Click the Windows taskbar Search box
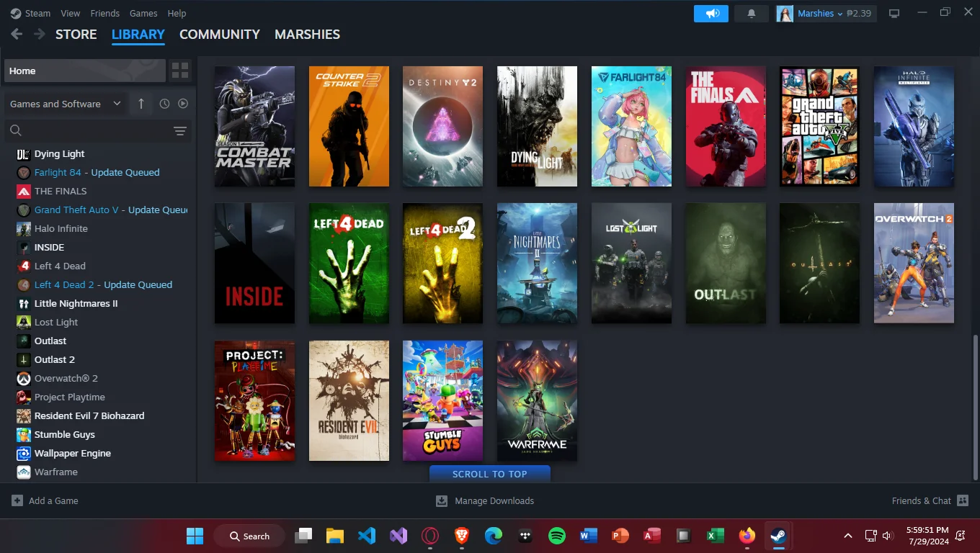This screenshot has height=553, width=980. (249, 536)
